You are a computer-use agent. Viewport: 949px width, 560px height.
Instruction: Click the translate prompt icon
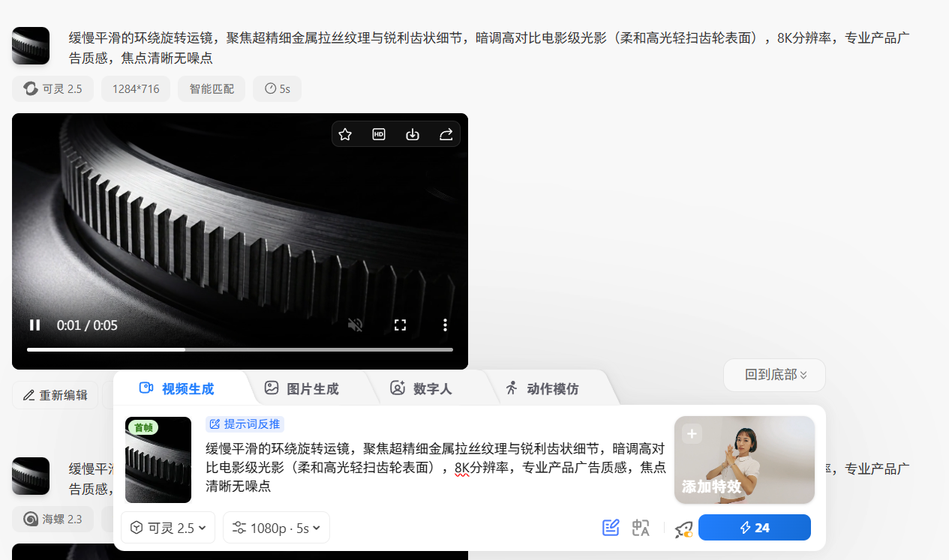coord(641,528)
